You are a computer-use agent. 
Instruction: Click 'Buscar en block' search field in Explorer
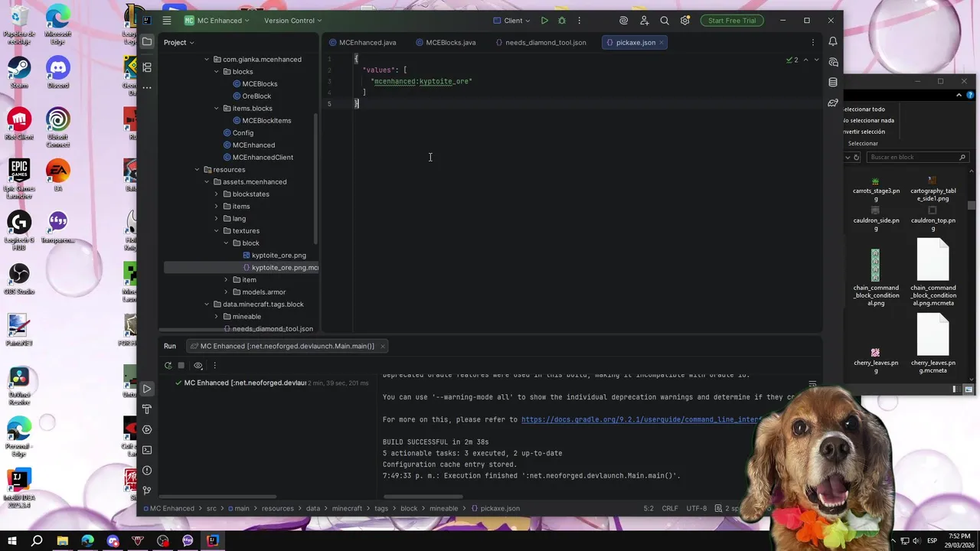coord(916,157)
